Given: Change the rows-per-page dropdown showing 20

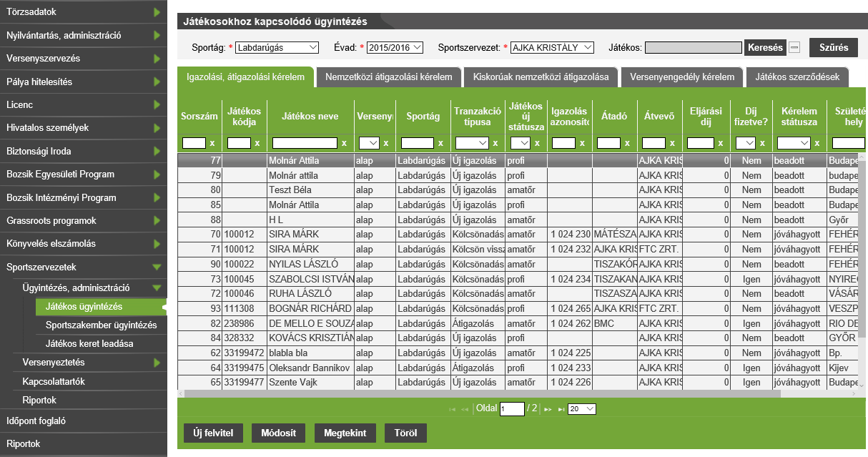Looking at the screenshot, I should 581,409.
